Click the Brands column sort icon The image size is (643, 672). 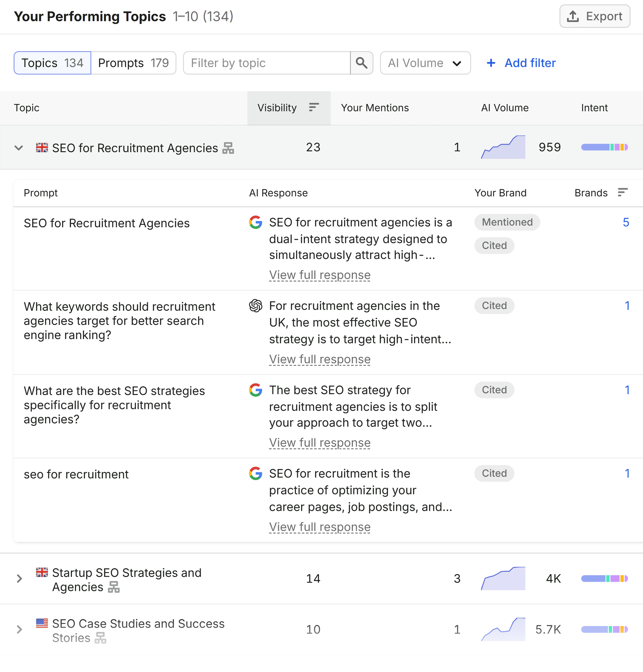click(x=622, y=192)
